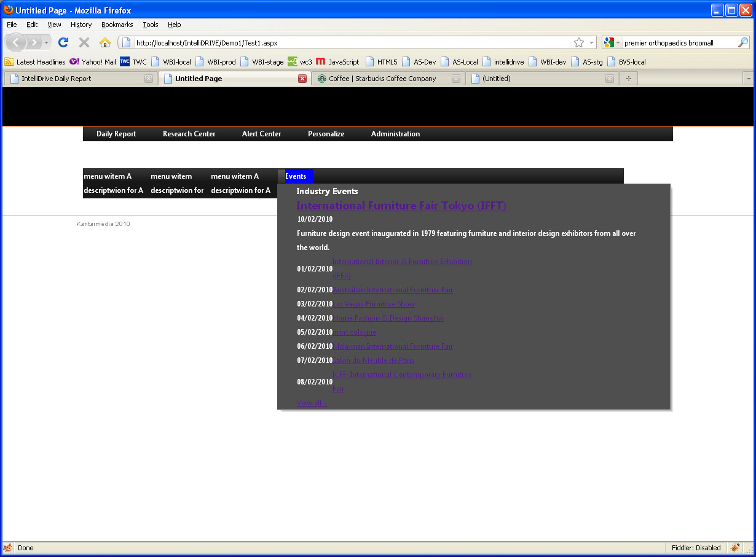The image size is (756, 557).
Task: Open the Help menu
Action: [175, 25]
